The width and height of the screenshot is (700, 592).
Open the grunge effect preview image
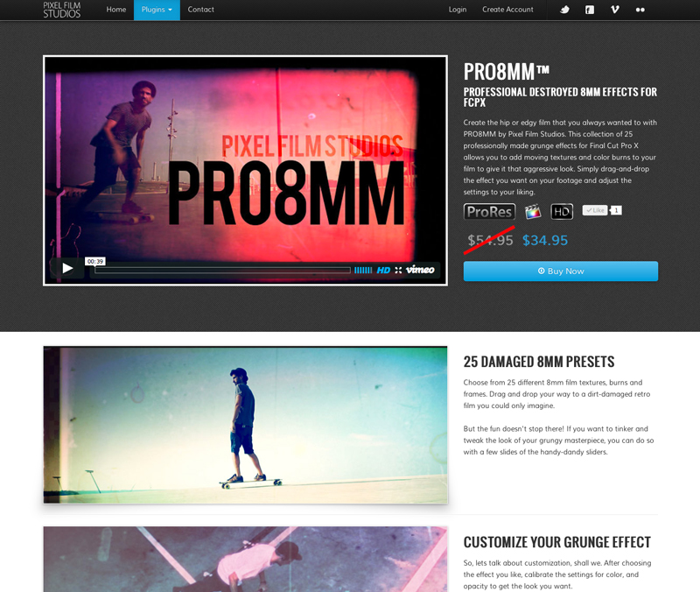(246, 559)
